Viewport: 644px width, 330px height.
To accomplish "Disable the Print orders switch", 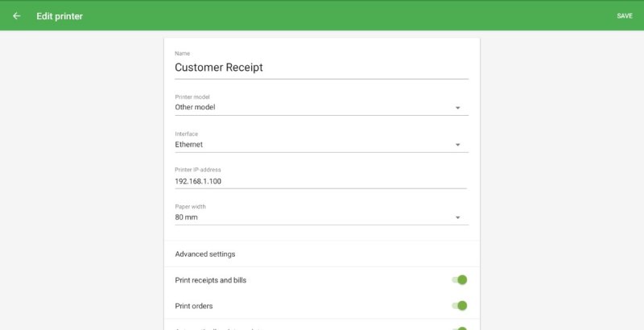I will (460, 306).
